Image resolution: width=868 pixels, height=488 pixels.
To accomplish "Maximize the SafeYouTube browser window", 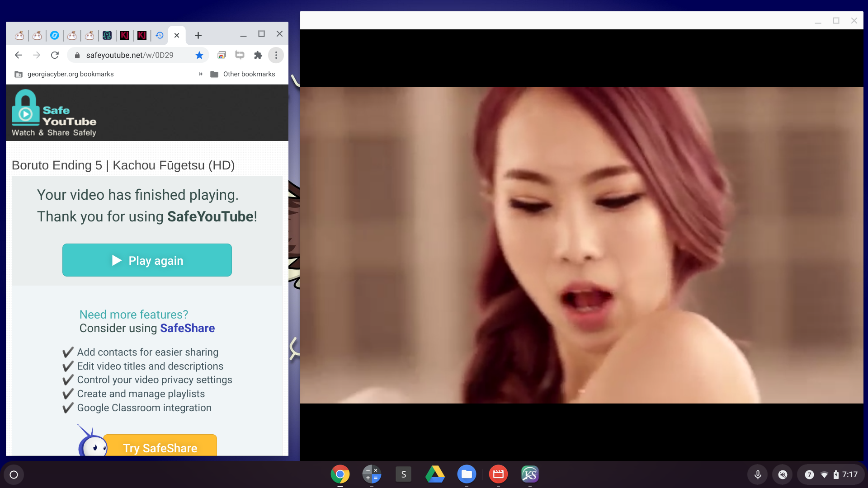I will tap(261, 34).
